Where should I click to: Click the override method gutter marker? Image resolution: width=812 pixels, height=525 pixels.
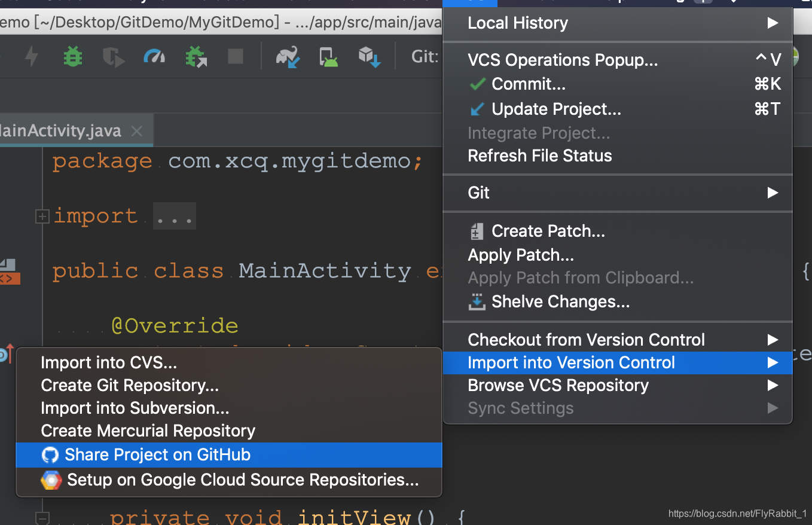coord(5,354)
